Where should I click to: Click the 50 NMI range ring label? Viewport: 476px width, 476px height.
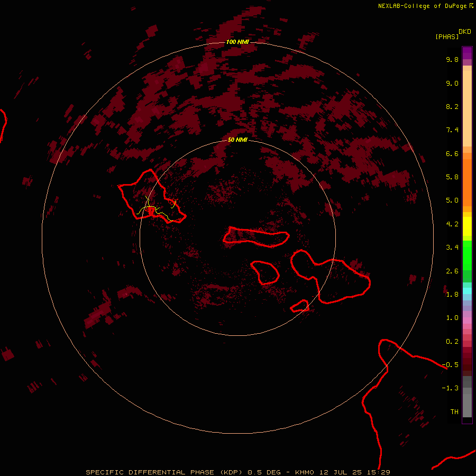pyautogui.click(x=237, y=140)
